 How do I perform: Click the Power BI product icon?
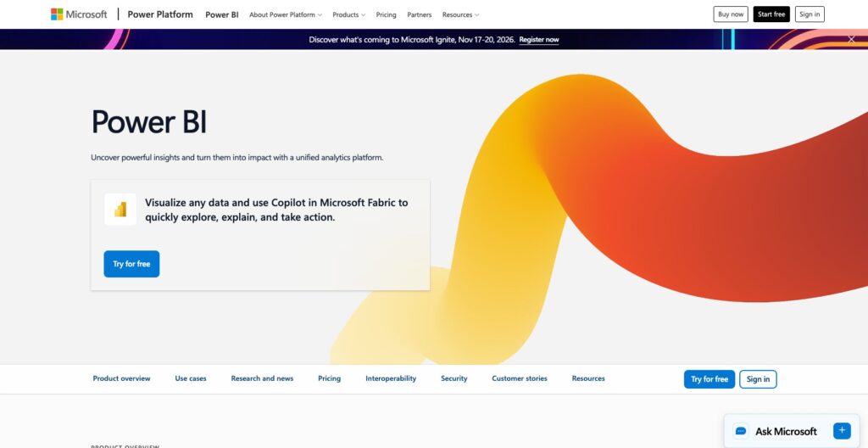(120, 209)
